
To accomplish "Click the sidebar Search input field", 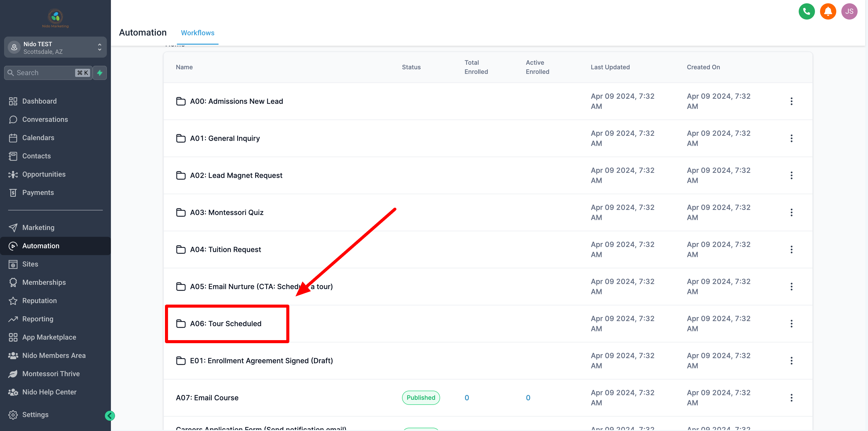I will (x=48, y=73).
